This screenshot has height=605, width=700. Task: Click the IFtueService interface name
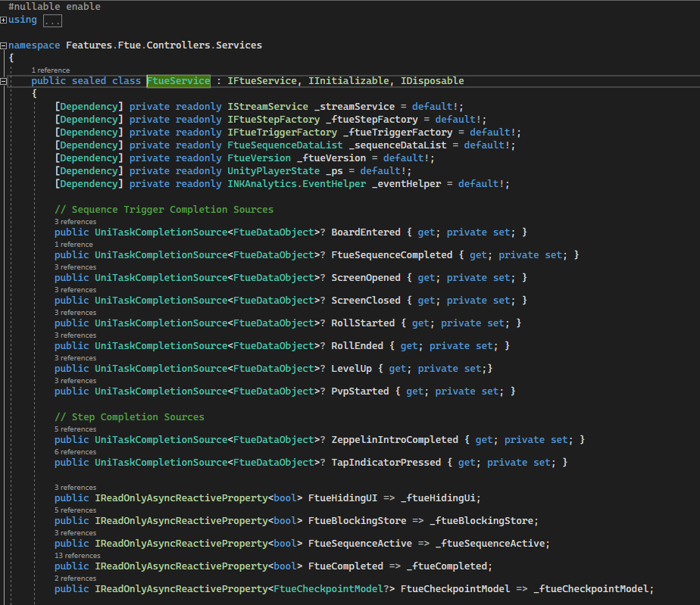(262, 81)
